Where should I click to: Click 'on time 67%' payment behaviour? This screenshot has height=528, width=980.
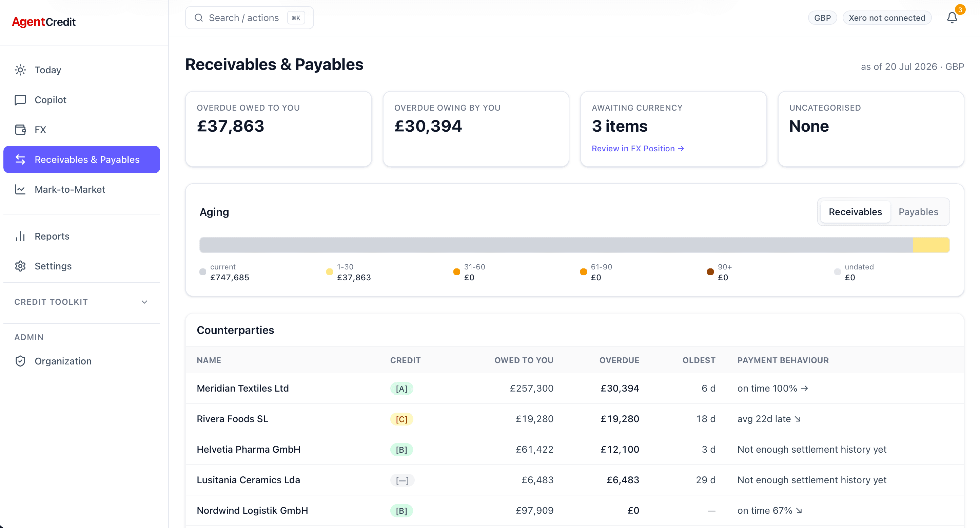tap(770, 510)
